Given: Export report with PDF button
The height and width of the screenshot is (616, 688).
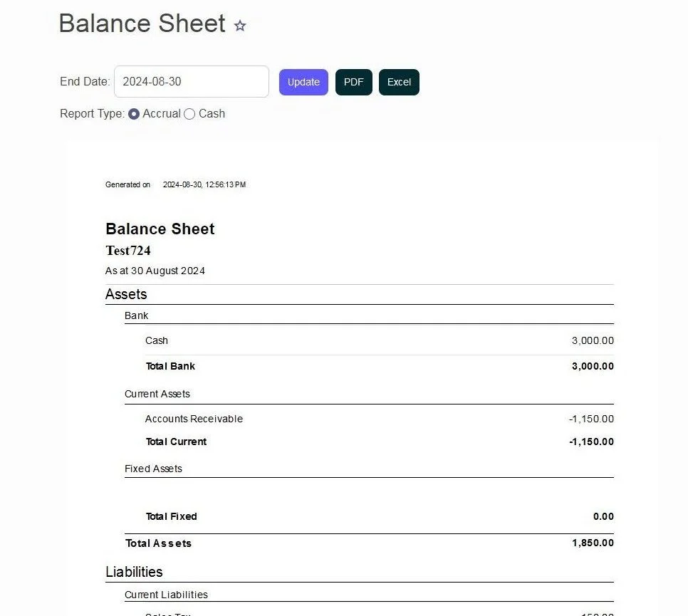Looking at the screenshot, I should (353, 82).
